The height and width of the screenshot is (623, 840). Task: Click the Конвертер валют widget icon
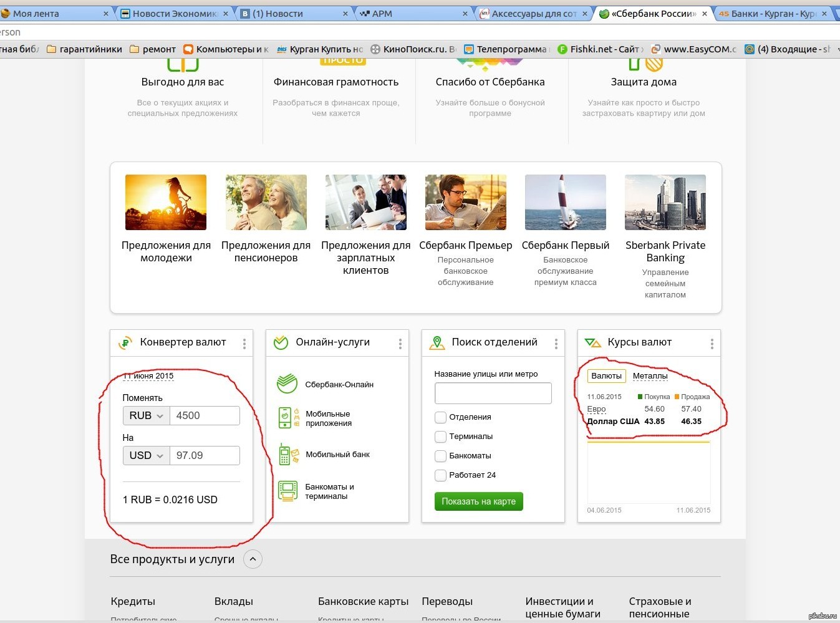click(x=125, y=342)
